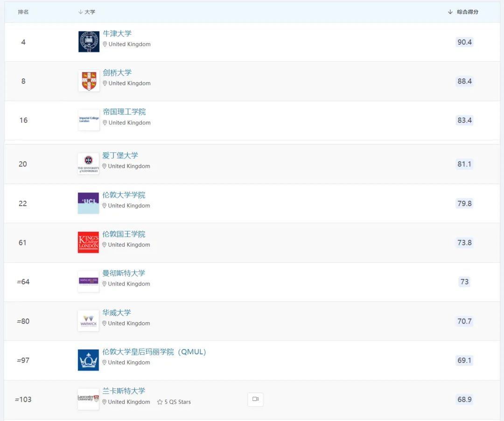The height and width of the screenshot is (421, 504).
Task: Click rank =64 in 曼彻斯特大学 row
Action: tap(23, 282)
